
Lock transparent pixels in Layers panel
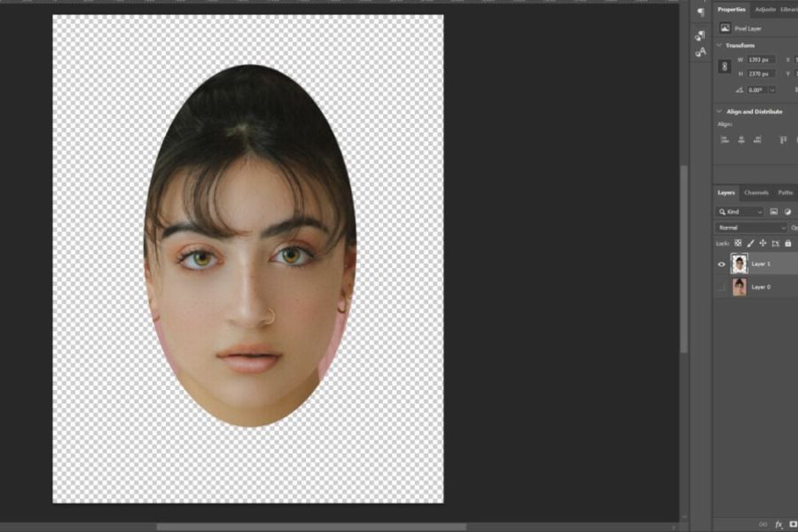tap(738, 243)
